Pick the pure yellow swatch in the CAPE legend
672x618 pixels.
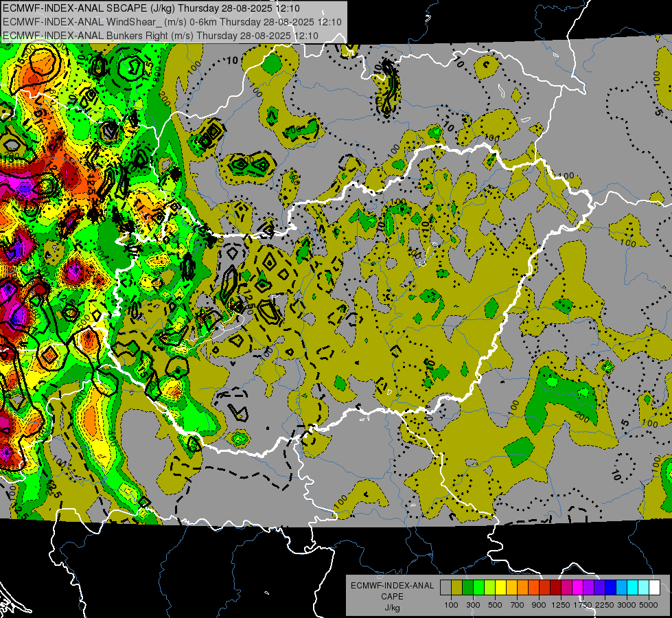tap(500, 587)
